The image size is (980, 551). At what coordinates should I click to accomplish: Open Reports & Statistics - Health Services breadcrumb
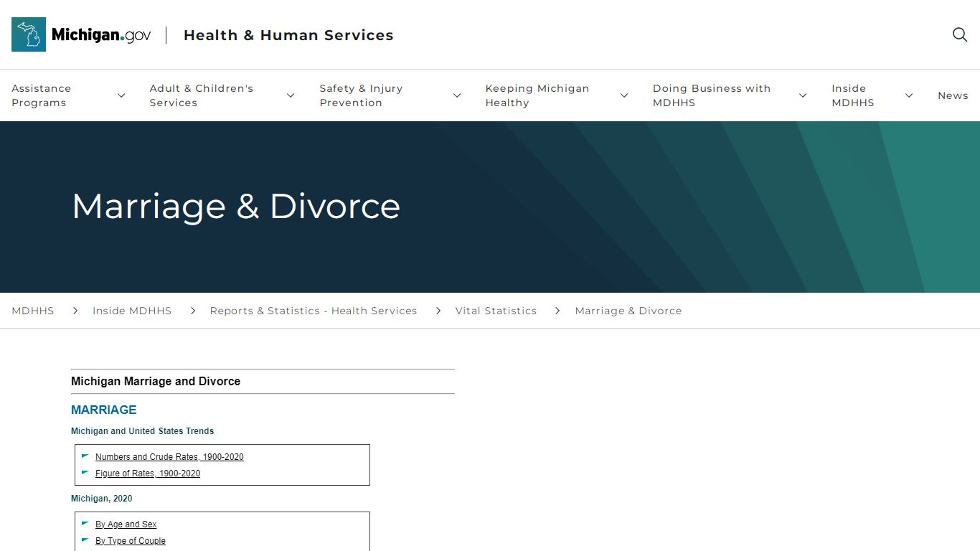click(314, 311)
